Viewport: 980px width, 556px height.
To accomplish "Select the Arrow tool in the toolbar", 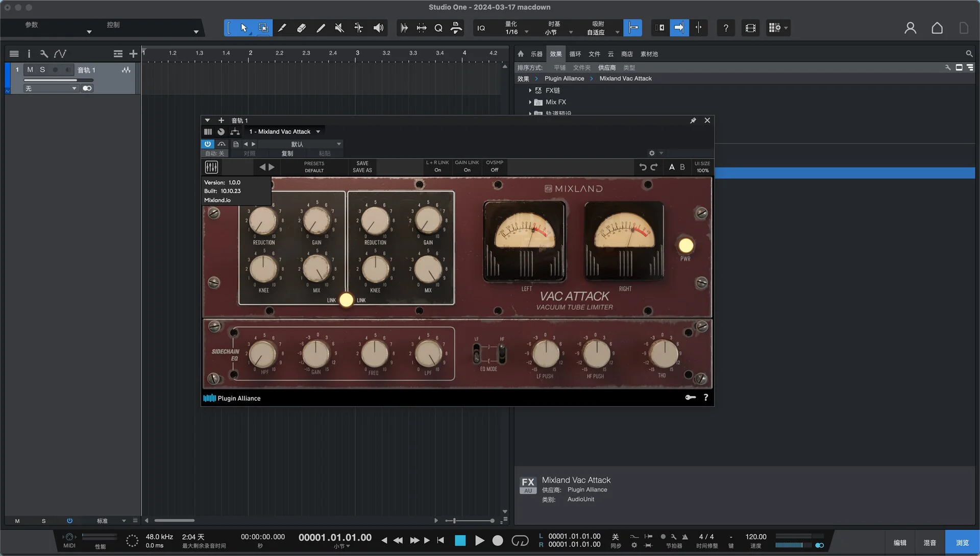I will (x=244, y=28).
